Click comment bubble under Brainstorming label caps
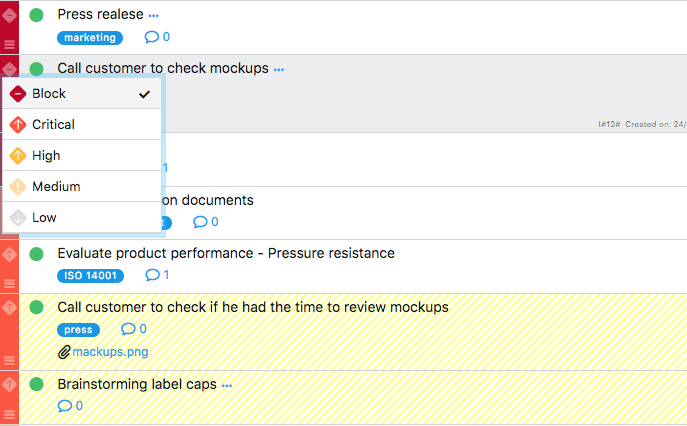The height and width of the screenshot is (426, 687). tap(65, 406)
